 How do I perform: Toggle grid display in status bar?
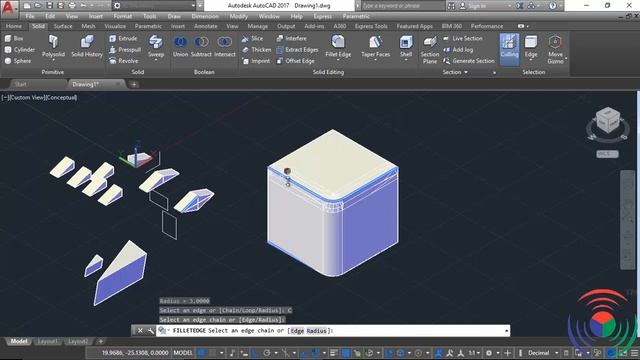tap(201, 353)
